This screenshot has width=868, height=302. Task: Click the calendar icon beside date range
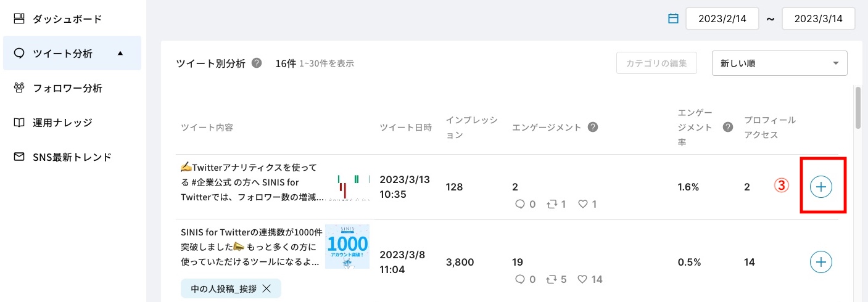pyautogui.click(x=673, y=18)
